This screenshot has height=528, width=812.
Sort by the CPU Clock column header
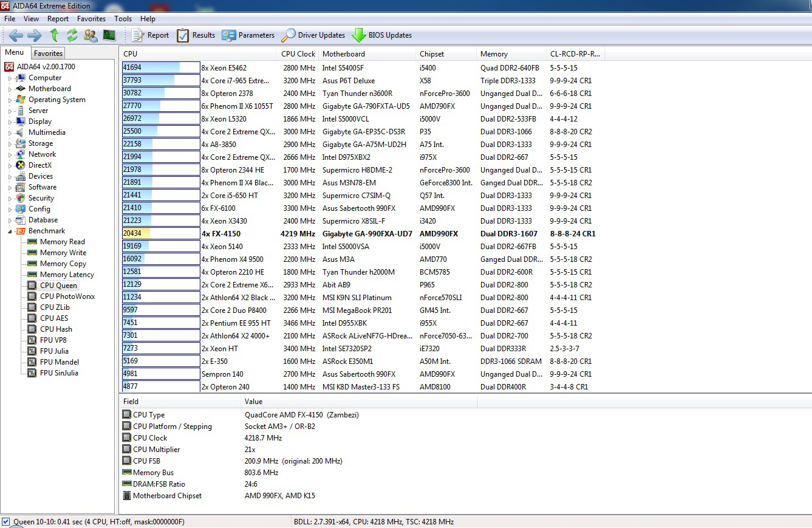[x=298, y=54]
